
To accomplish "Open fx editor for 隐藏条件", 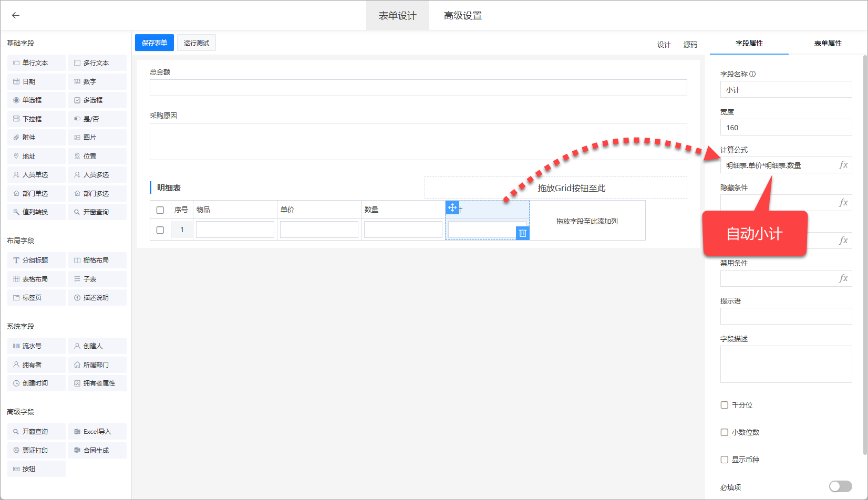I will click(843, 203).
